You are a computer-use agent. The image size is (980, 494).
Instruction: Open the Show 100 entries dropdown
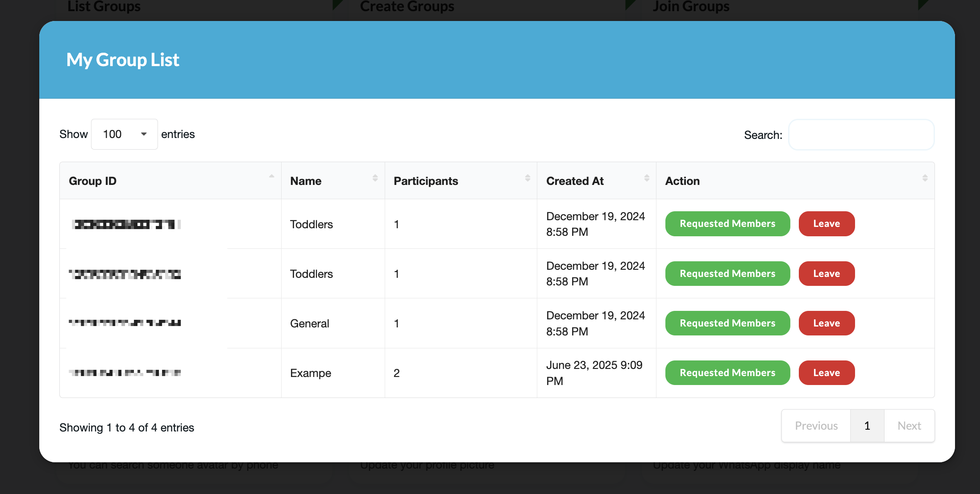coord(125,134)
